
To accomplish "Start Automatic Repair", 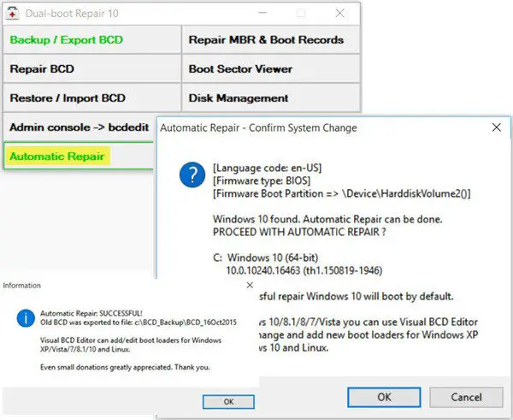I will [80, 157].
